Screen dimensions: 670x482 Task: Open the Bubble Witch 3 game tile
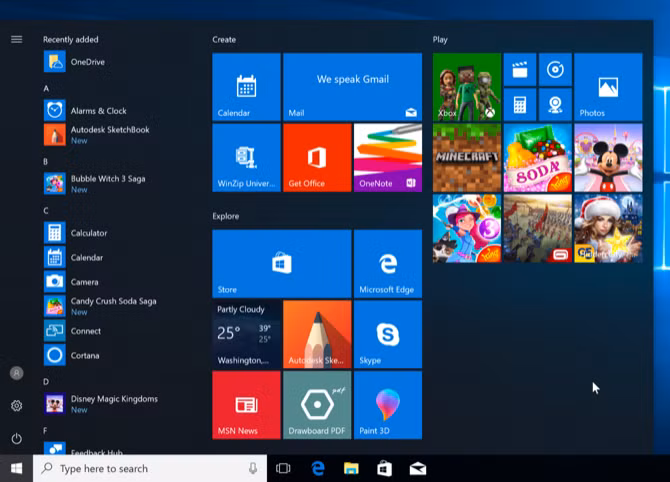(x=467, y=229)
